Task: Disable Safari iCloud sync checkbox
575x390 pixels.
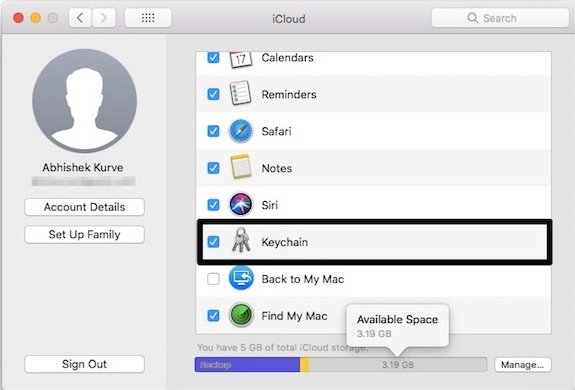Action: click(x=213, y=131)
